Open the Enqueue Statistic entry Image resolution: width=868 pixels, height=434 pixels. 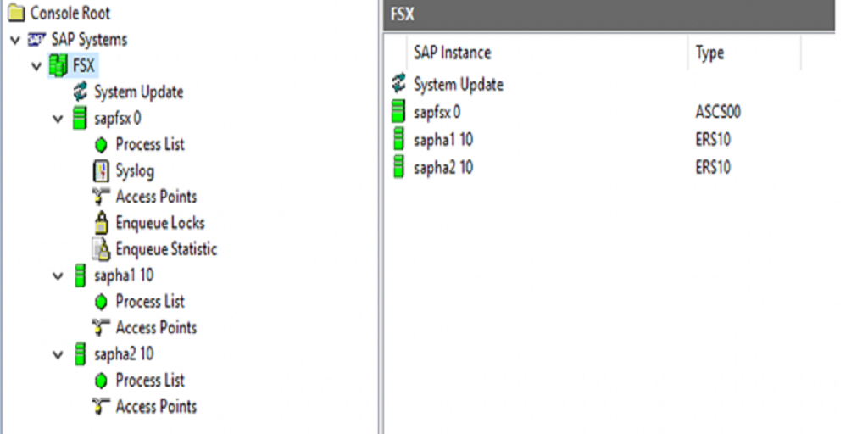click(166, 250)
